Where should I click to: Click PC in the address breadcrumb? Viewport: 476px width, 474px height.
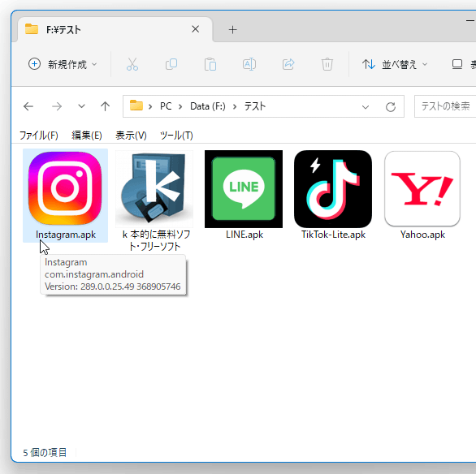pyautogui.click(x=166, y=106)
